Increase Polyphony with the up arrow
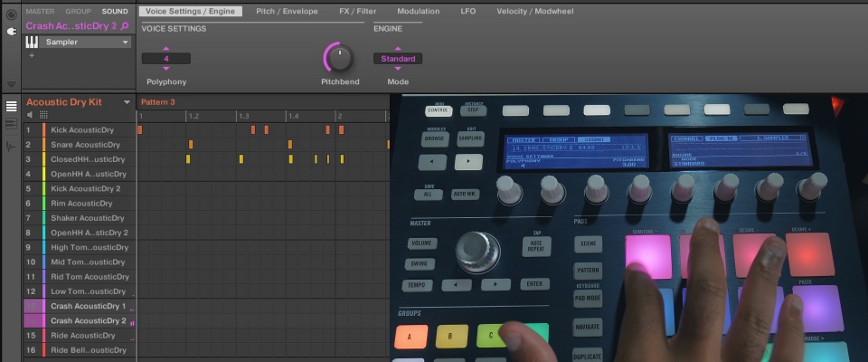The height and width of the screenshot is (362, 868). click(166, 49)
